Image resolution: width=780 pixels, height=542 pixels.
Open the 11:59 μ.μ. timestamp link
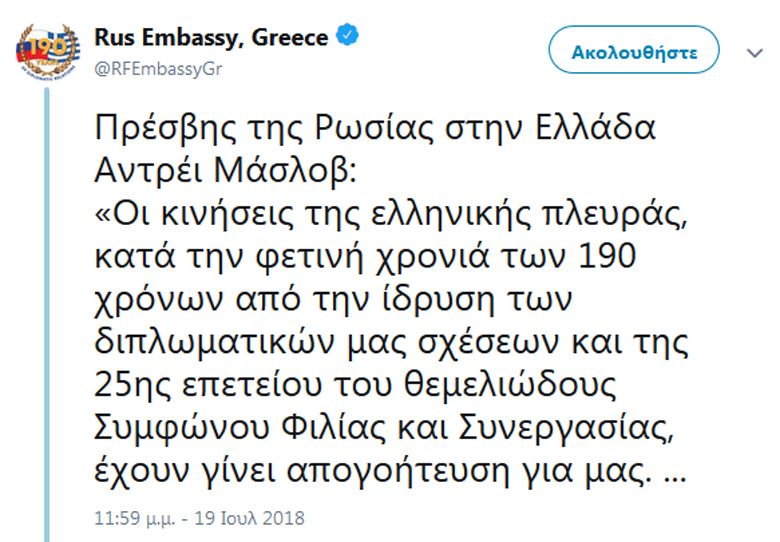[x=134, y=518]
